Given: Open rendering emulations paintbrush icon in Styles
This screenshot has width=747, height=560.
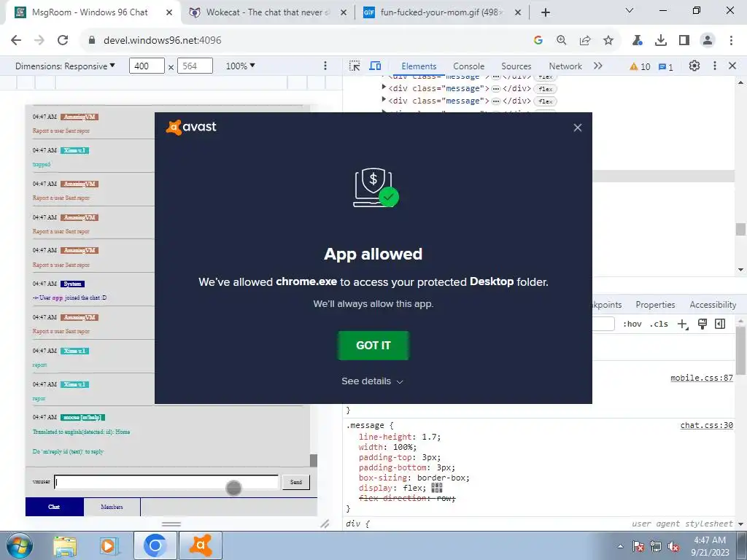Looking at the screenshot, I should pyautogui.click(x=703, y=324).
